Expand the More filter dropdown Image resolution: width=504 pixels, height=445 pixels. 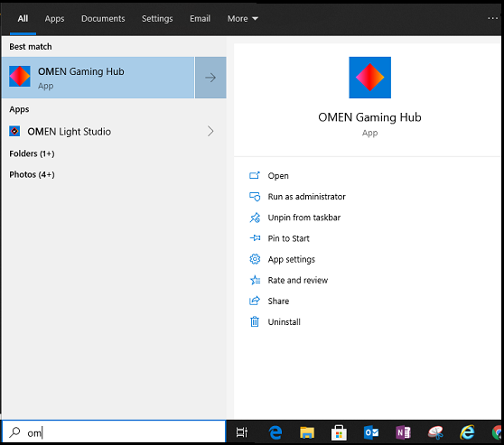pyautogui.click(x=243, y=19)
